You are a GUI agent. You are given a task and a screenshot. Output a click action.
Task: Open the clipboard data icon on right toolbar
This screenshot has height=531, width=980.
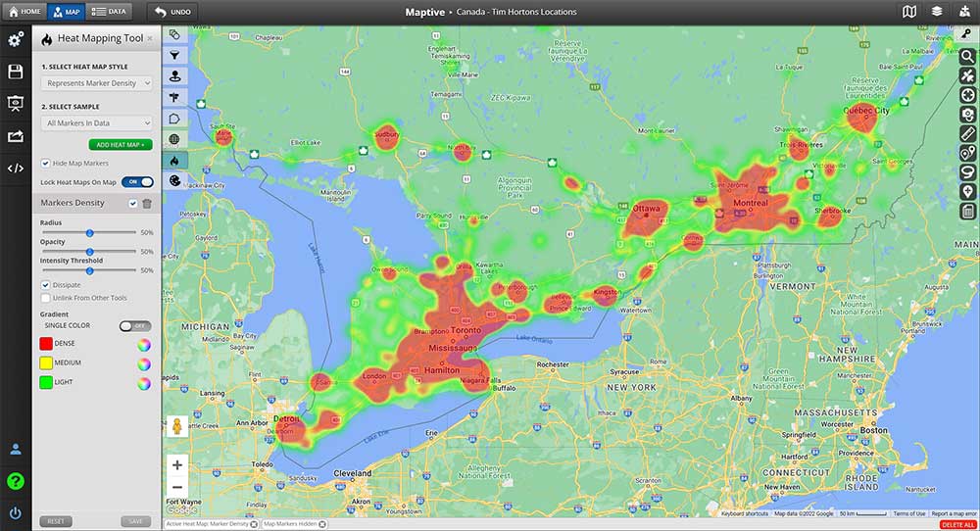tap(967, 212)
